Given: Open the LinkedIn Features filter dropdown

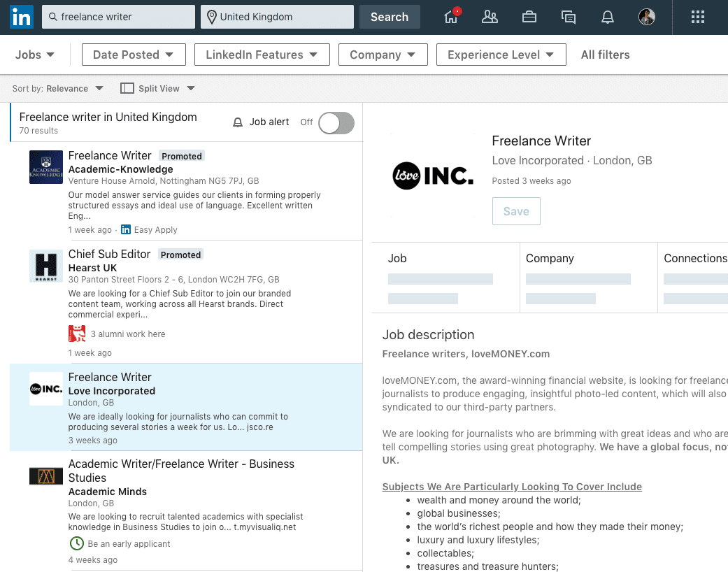Looking at the screenshot, I should (x=262, y=55).
